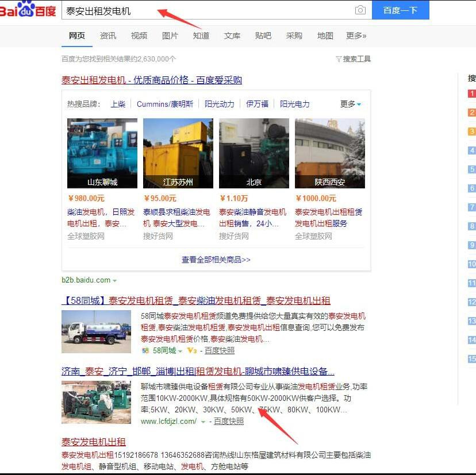Expand dropdown arrow beside 58同城
This screenshot has width=476, height=475.
click(181, 352)
